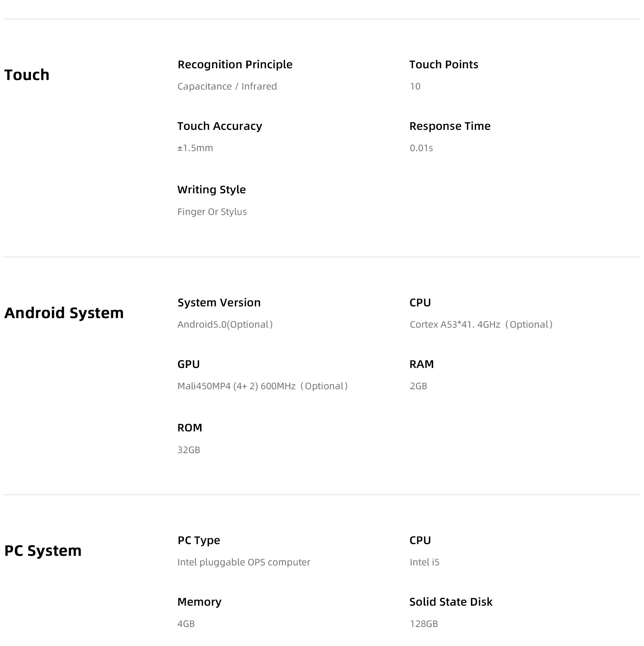Click the Touch Accuracy heading
This screenshot has height=646, width=644.
[x=220, y=126]
